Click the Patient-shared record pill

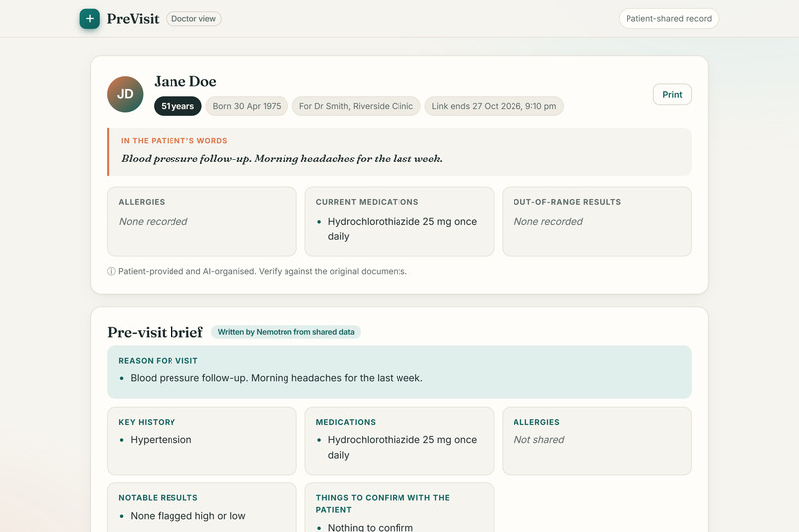point(668,18)
